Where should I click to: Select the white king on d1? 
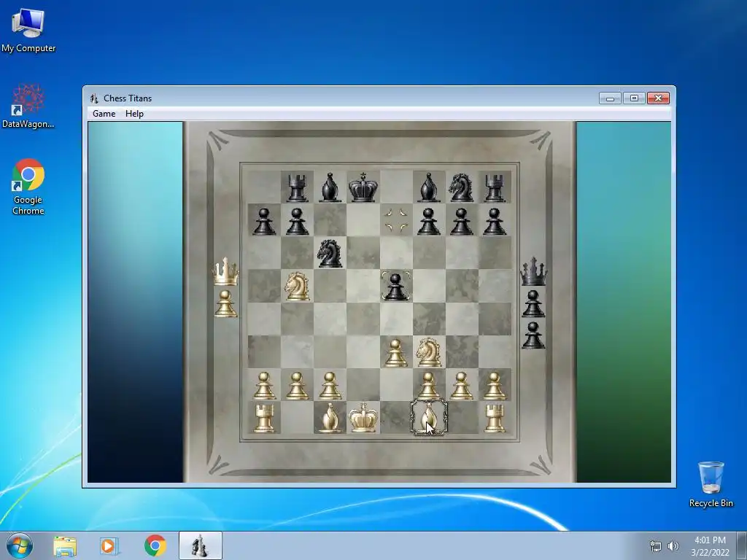click(x=363, y=417)
